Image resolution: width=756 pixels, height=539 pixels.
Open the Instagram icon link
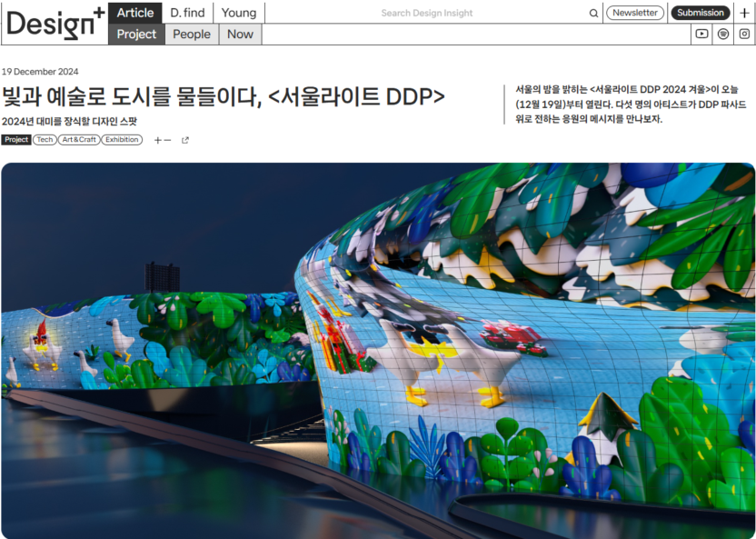tap(745, 35)
